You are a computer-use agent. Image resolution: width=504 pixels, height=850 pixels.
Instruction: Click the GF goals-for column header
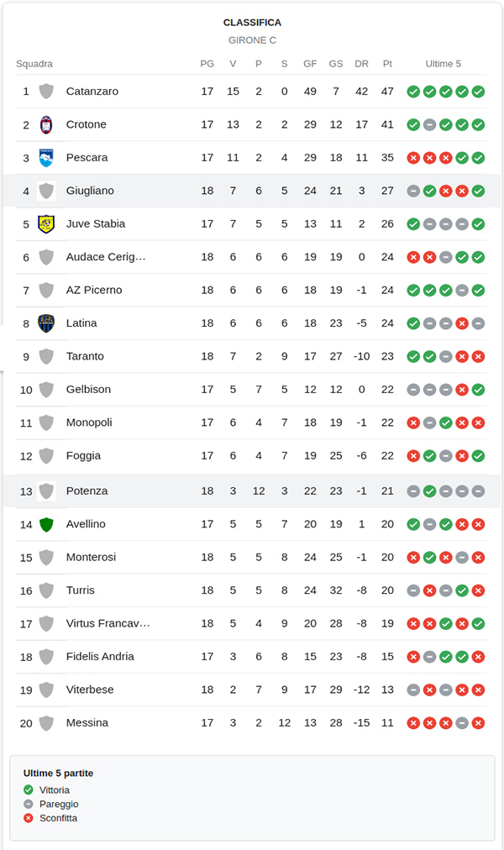point(310,64)
